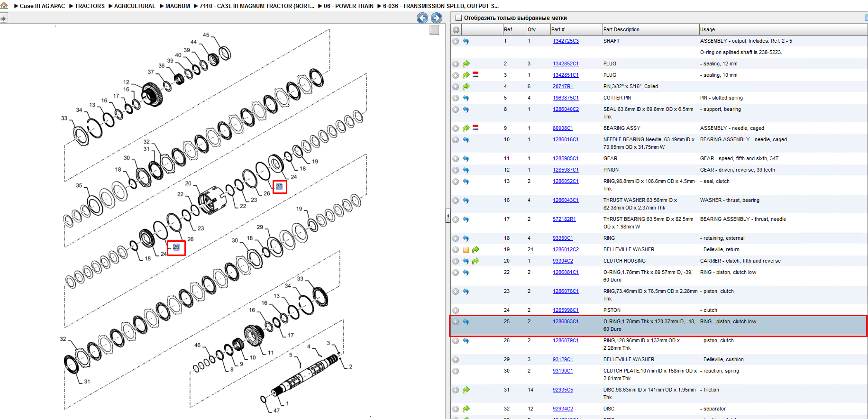Click the Qty column header
This screenshot has height=419, width=868.
[538, 29]
